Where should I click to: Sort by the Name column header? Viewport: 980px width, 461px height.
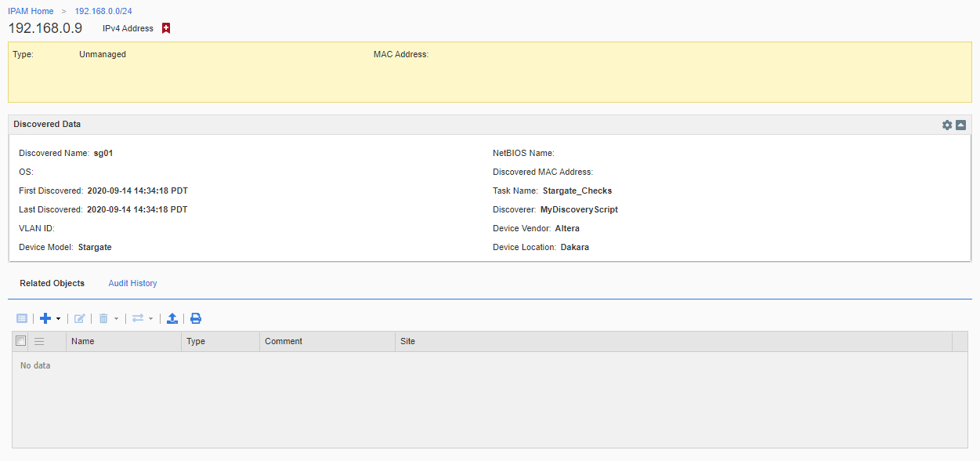coord(83,341)
